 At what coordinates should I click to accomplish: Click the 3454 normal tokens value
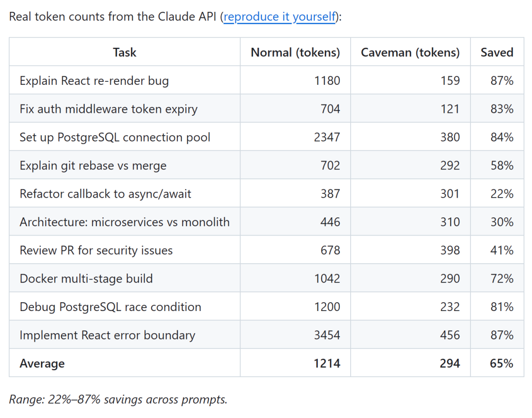tap(327, 335)
